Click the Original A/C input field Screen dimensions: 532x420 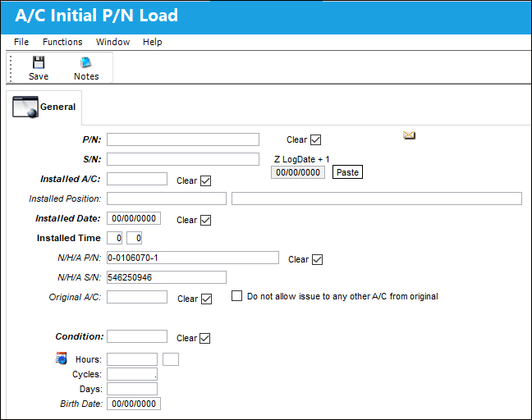(137, 297)
